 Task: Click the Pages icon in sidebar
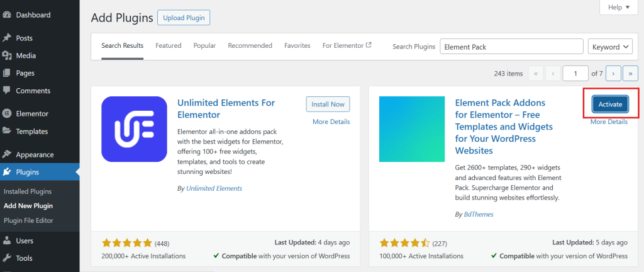click(x=7, y=73)
